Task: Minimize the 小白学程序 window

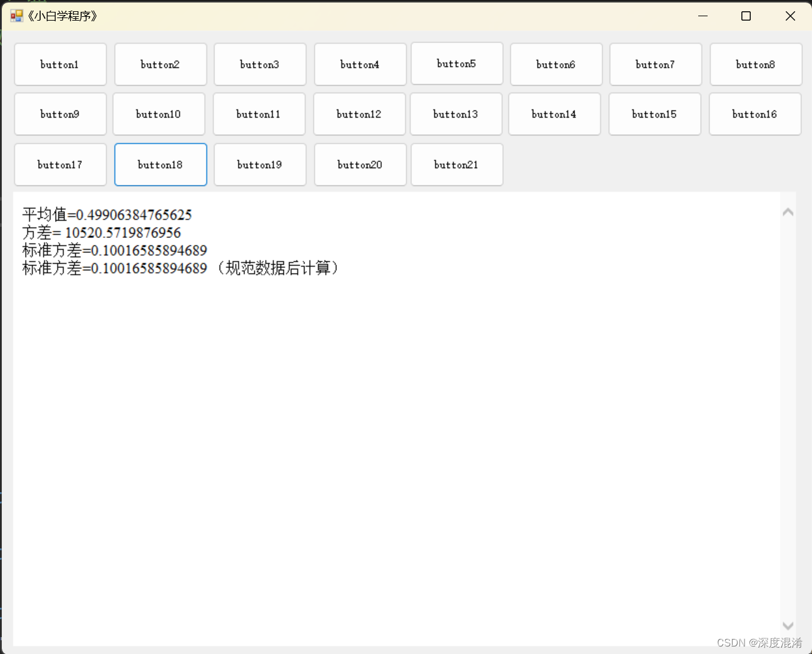Action: [703, 16]
